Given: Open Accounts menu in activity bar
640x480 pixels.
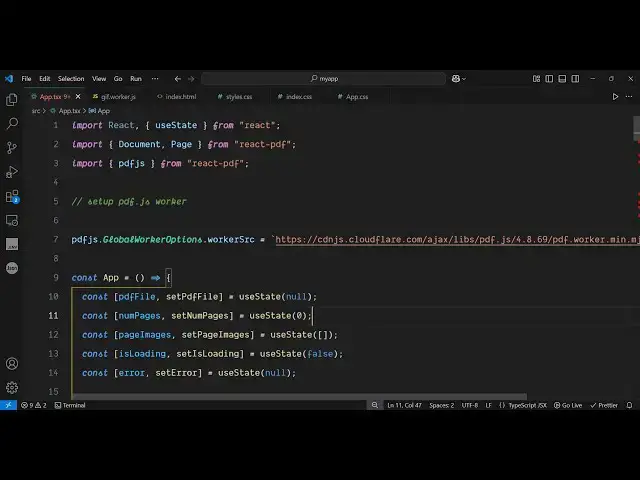Looking at the screenshot, I should point(12,363).
